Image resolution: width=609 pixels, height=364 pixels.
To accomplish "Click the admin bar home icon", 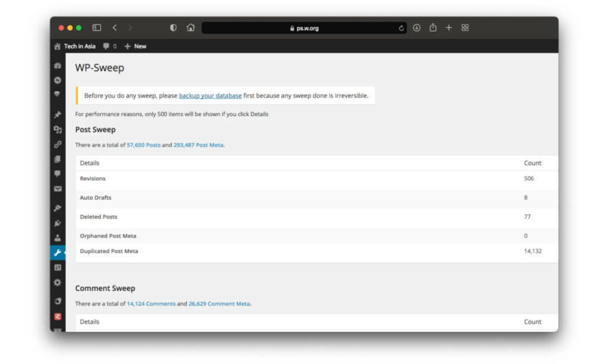I will pyautogui.click(x=57, y=46).
